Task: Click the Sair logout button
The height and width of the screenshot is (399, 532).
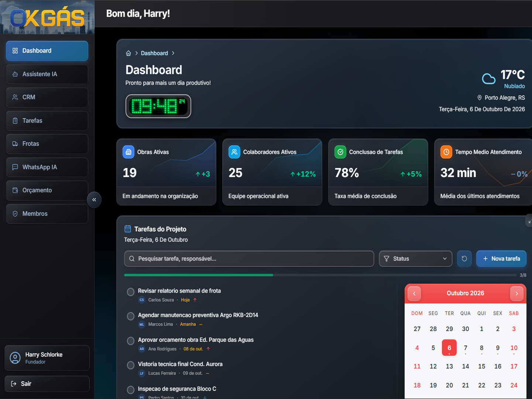Action: (x=47, y=384)
